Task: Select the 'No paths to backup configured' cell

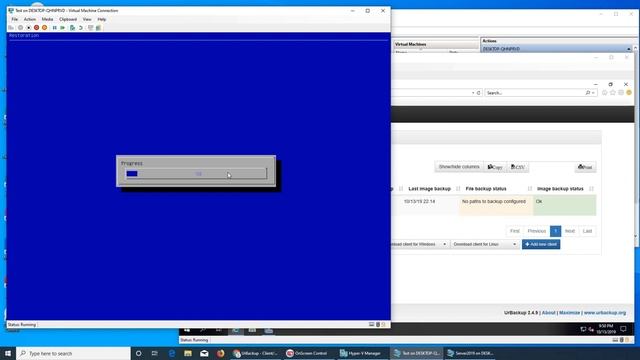Action: click(x=496, y=205)
